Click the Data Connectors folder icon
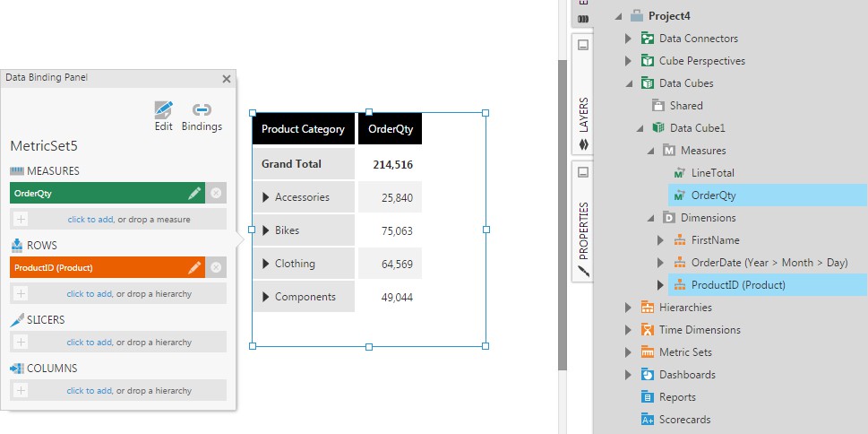This screenshot has width=868, height=434. point(647,39)
